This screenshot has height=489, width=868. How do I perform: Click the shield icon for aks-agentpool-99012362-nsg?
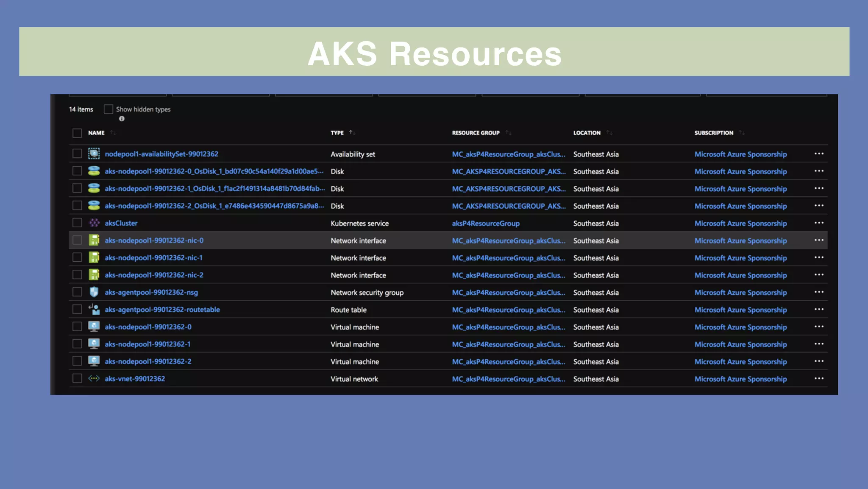coord(94,292)
